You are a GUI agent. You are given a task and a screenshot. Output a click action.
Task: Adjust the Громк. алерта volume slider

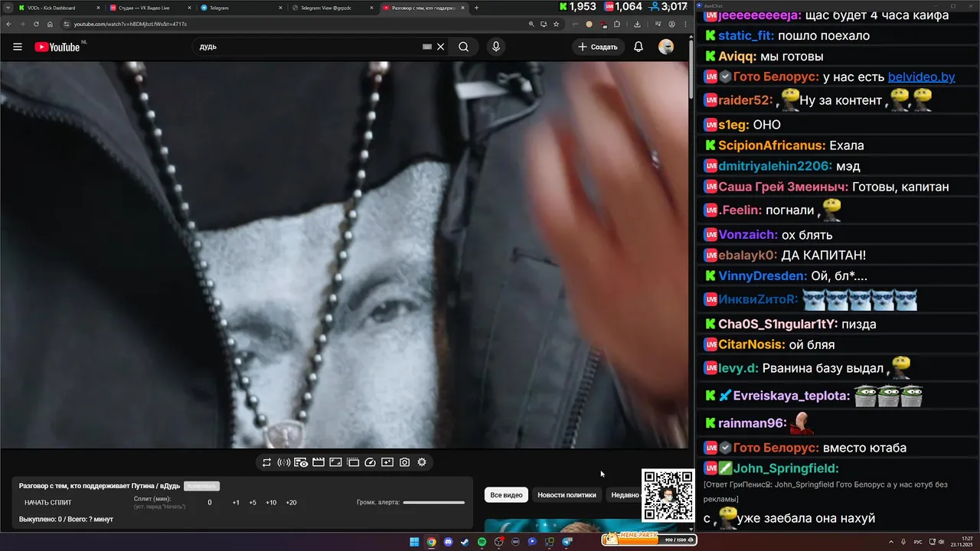(433, 503)
